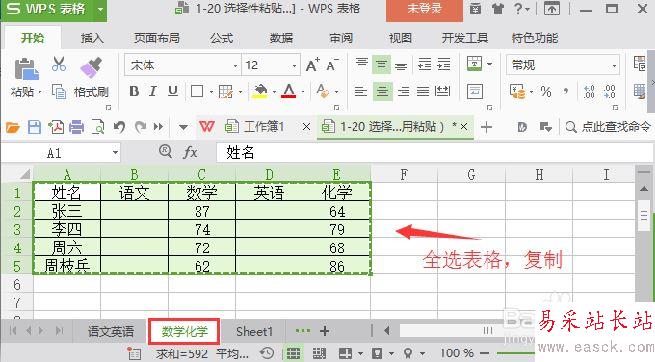Toggle center horizontal alignment
This screenshot has height=362, width=655.
[x=382, y=91]
